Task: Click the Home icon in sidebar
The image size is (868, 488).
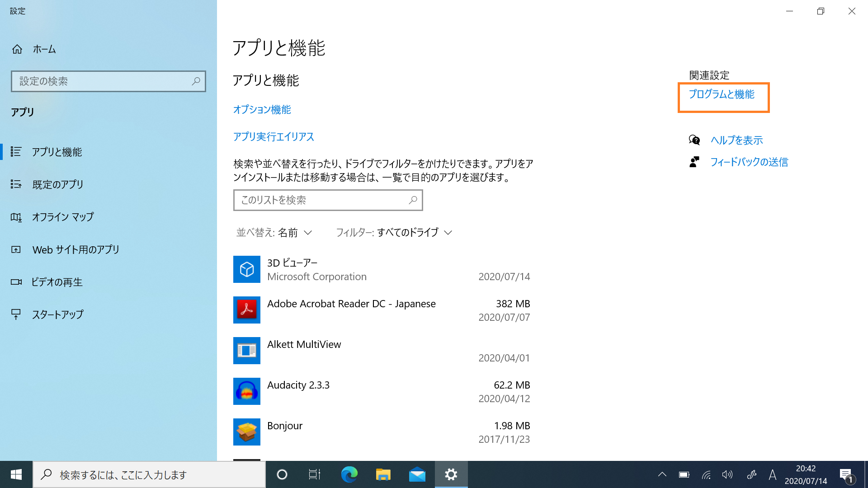Action: point(17,49)
